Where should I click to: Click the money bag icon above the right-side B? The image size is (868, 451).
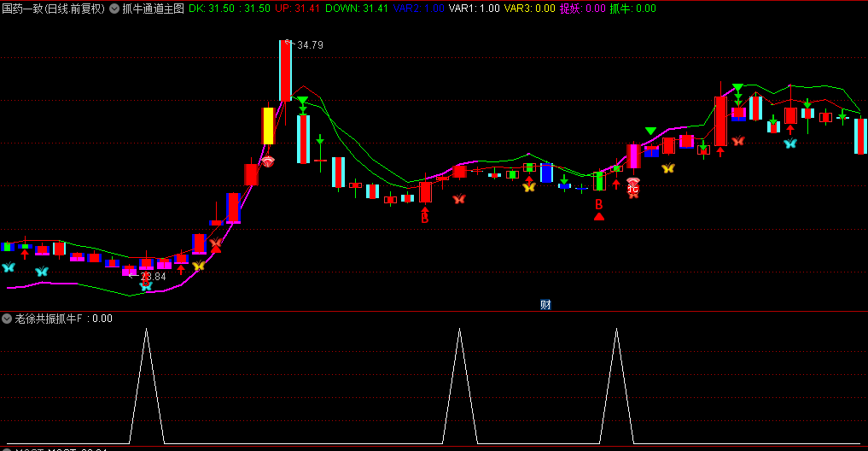633,184
